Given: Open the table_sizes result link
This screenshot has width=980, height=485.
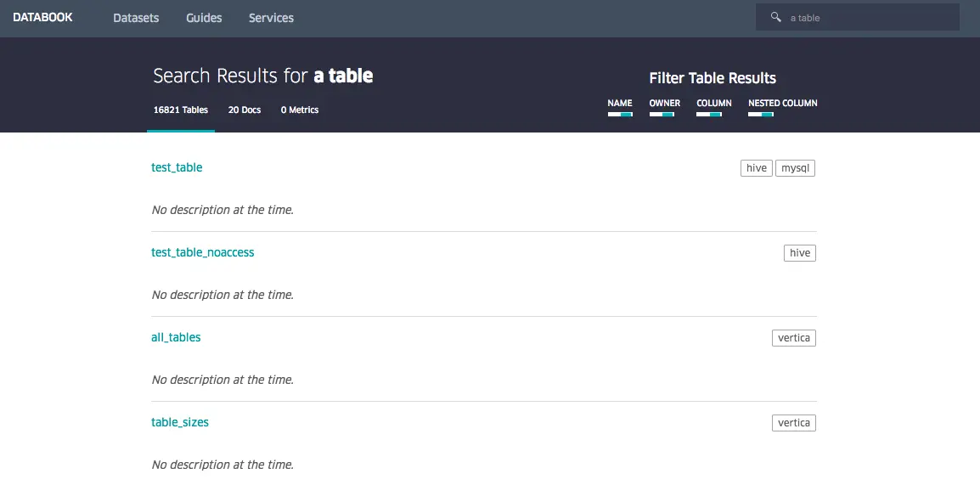Looking at the screenshot, I should tap(180, 422).
